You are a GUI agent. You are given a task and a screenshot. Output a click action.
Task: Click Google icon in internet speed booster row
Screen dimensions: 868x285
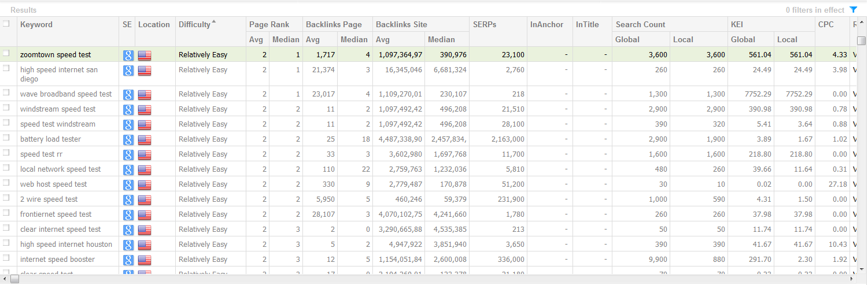128,260
